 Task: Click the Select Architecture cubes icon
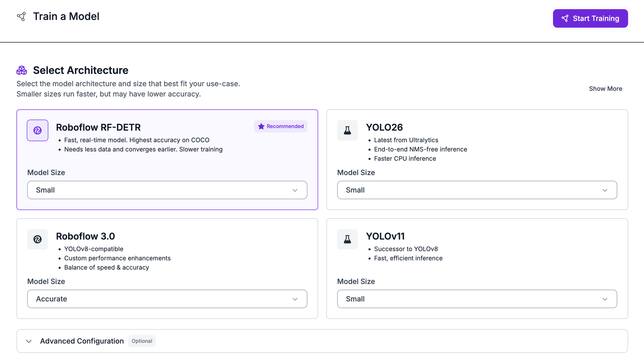(22, 70)
